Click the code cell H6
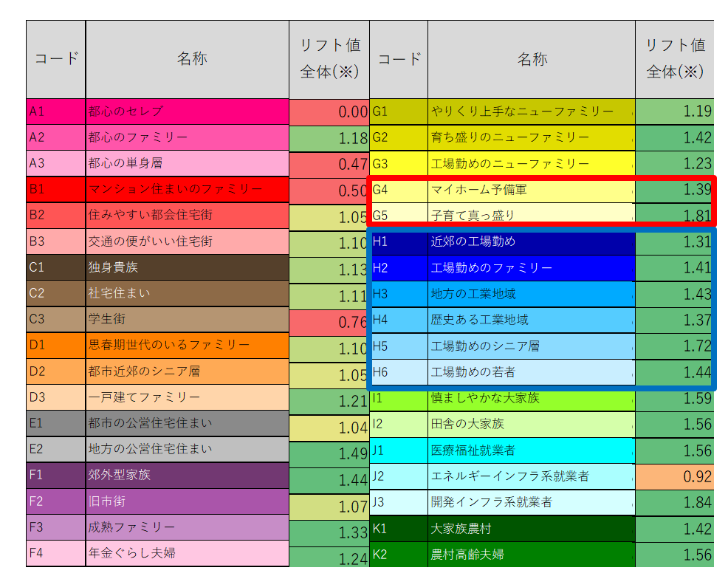Image resolution: width=728 pixels, height=576 pixels. [399, 372]
